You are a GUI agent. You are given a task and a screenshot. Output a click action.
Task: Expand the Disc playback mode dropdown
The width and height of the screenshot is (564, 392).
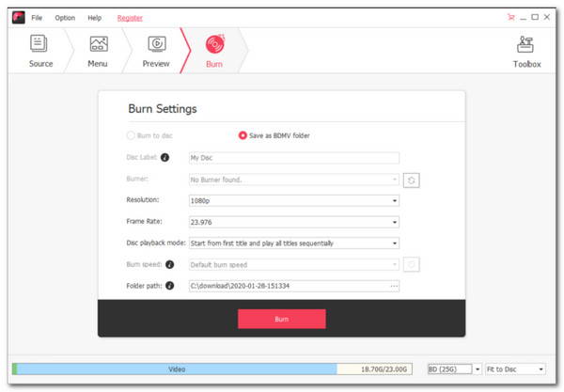(x=294, y=243)
